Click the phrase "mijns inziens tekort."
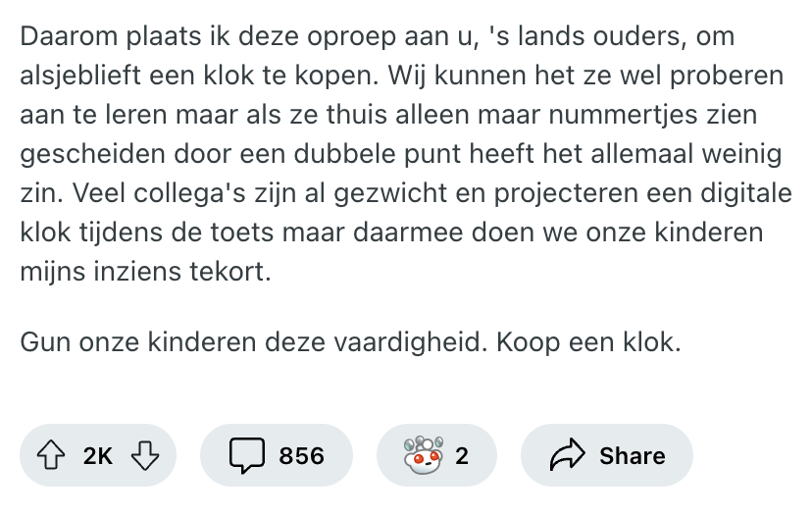The height and width of the screenshot is (516, 812). tap(144, 272)
